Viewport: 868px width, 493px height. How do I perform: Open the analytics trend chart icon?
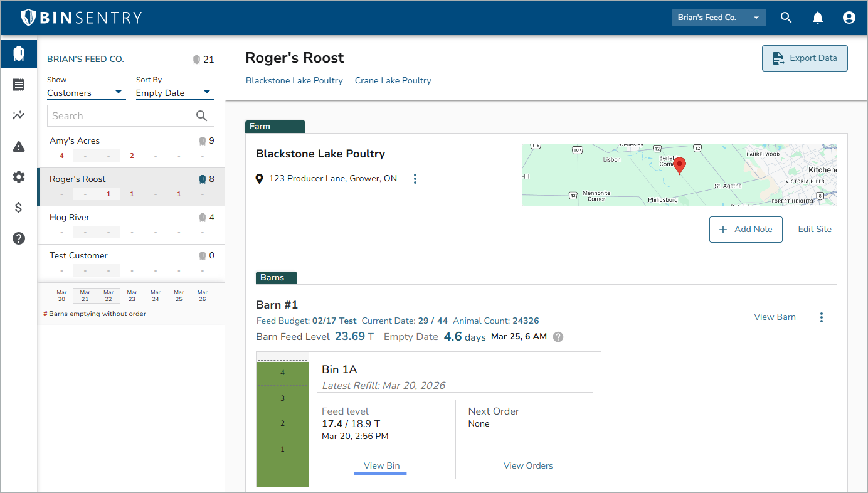[19, 115]
